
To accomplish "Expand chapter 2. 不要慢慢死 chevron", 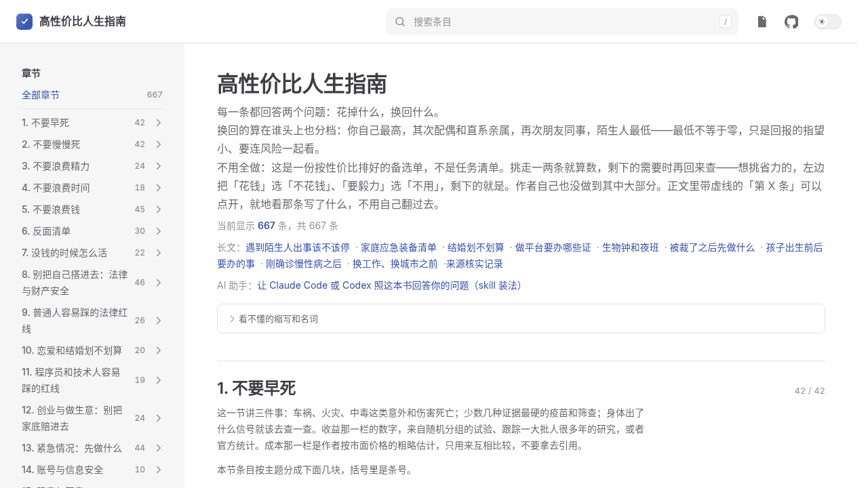I will click(x=158, y=144).
